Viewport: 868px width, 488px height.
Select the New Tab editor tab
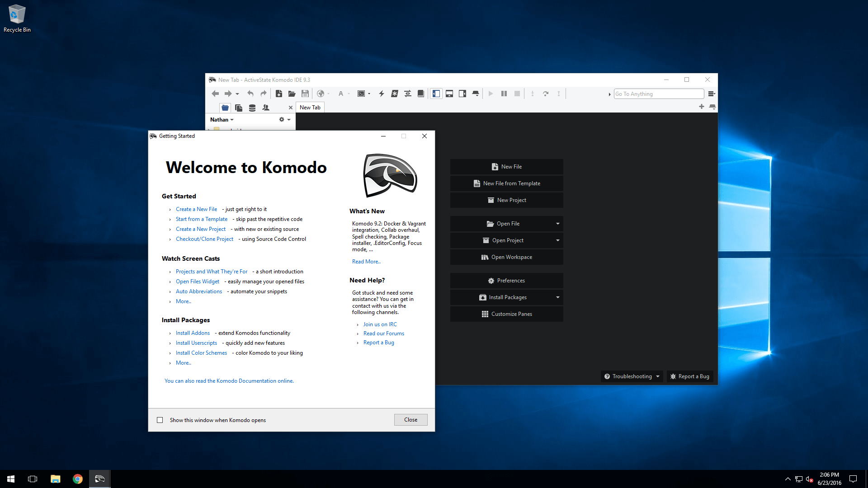point(310,107)
